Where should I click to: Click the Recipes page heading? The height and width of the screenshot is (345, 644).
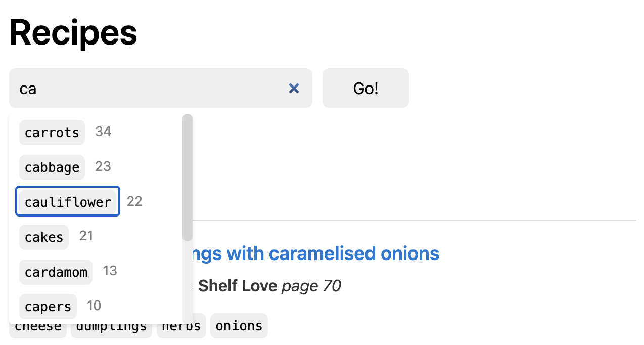pos(73,32)
